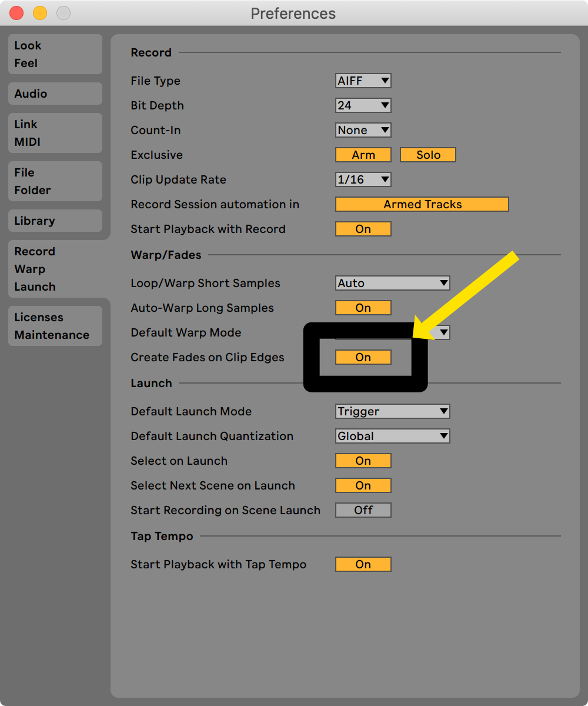Open the Link MIDI preferences tab
Viewport: 588px width, 706px height.
click(55, 133)
